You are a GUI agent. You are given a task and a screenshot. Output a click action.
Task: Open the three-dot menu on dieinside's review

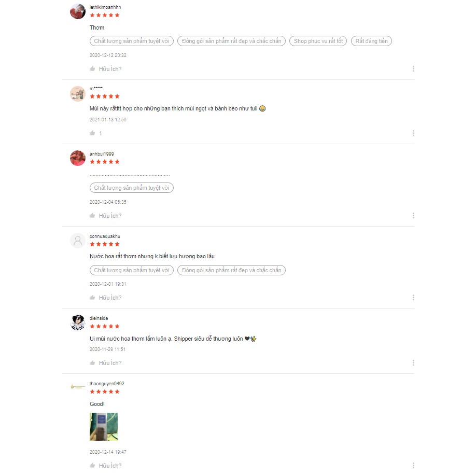click(413, 363)
